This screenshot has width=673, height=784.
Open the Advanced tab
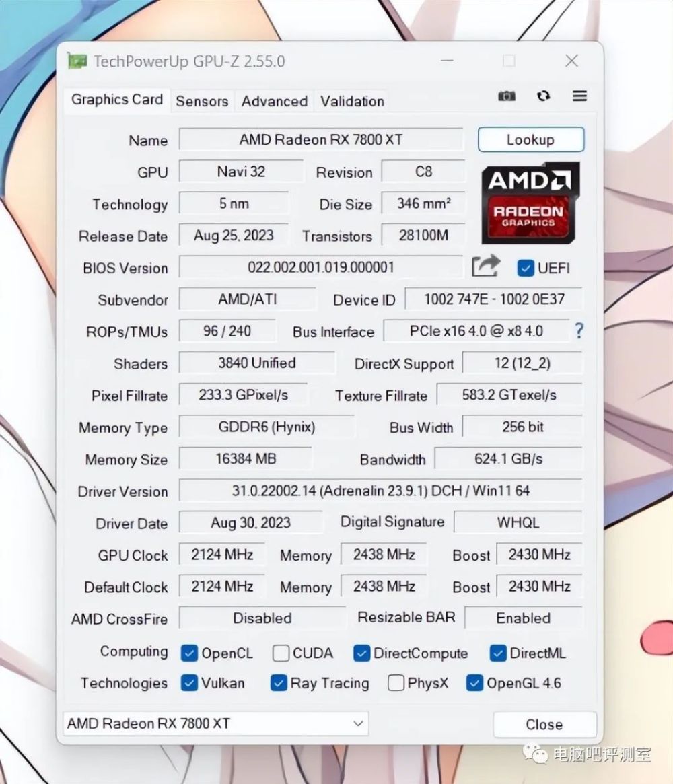[275, 101]
